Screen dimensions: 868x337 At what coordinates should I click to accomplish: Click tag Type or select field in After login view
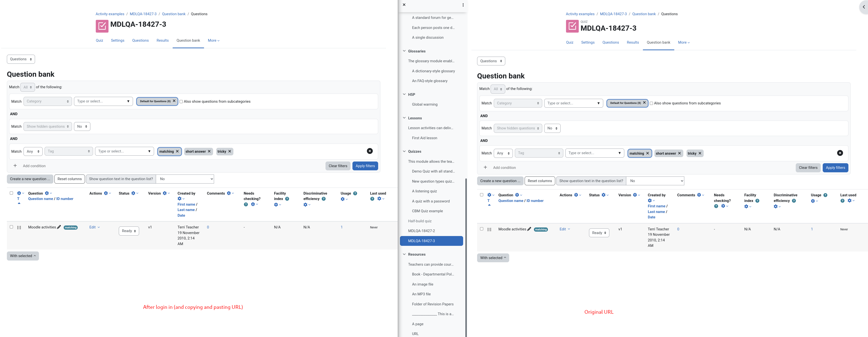click(x=124, y=151)
